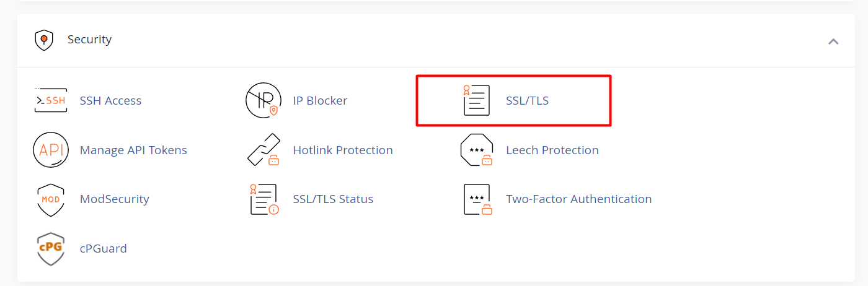Click the SSL/TLS Status icon

[263, 199]
